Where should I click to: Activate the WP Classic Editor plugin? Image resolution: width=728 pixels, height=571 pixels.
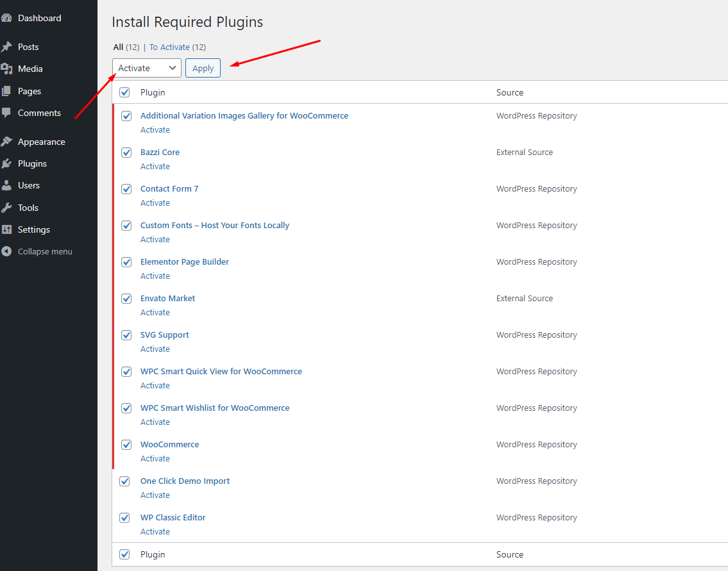155,531
